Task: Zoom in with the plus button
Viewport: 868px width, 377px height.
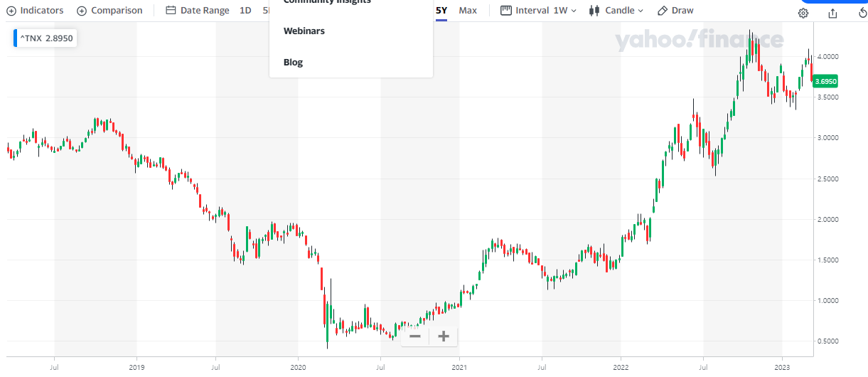Action: [444, 336]
